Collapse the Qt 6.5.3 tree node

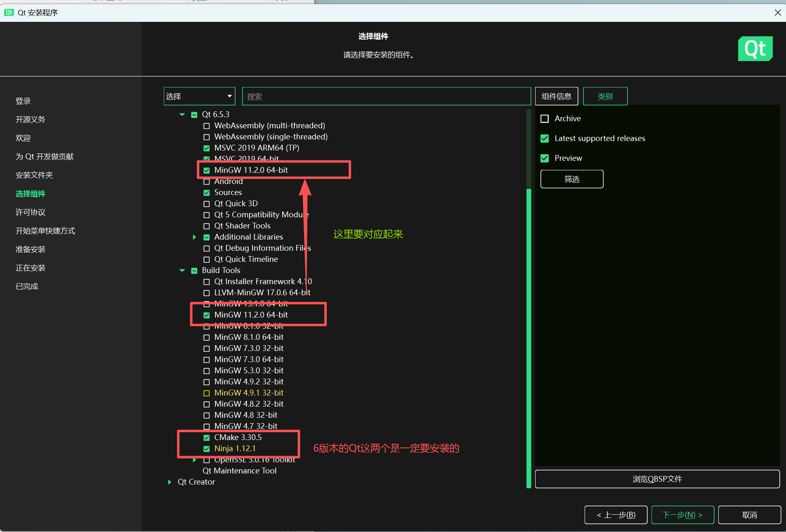point(182,115)
